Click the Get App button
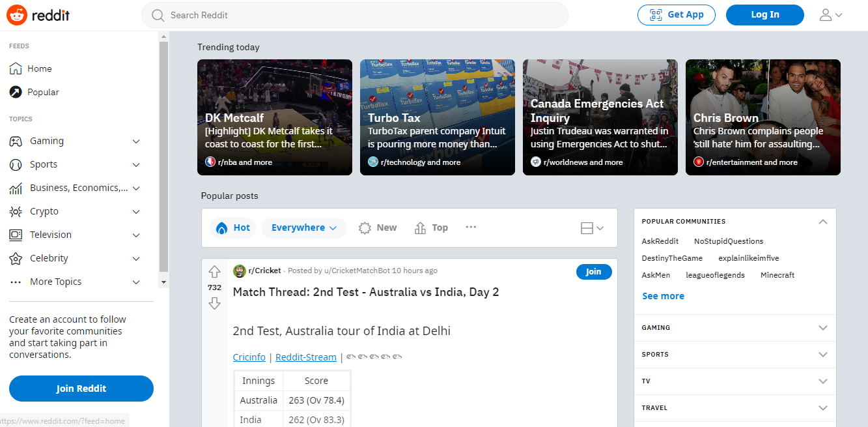Viewport: 868px width, 427px height. coord(677,15)
